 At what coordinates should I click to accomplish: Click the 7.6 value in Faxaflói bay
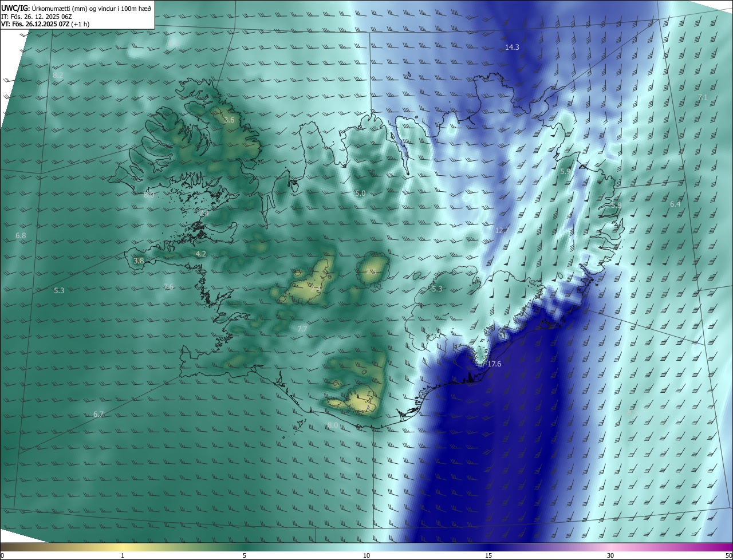[168, 286]
